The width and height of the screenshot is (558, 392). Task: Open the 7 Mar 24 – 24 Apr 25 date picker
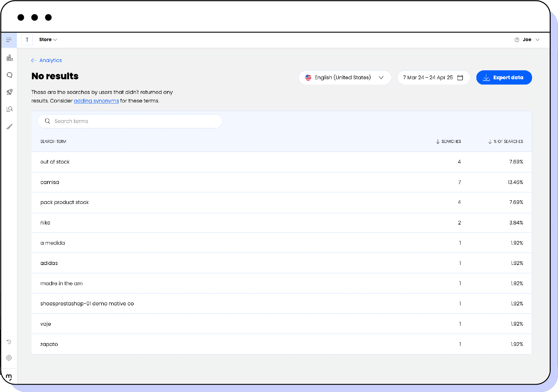tap(434, 78)
